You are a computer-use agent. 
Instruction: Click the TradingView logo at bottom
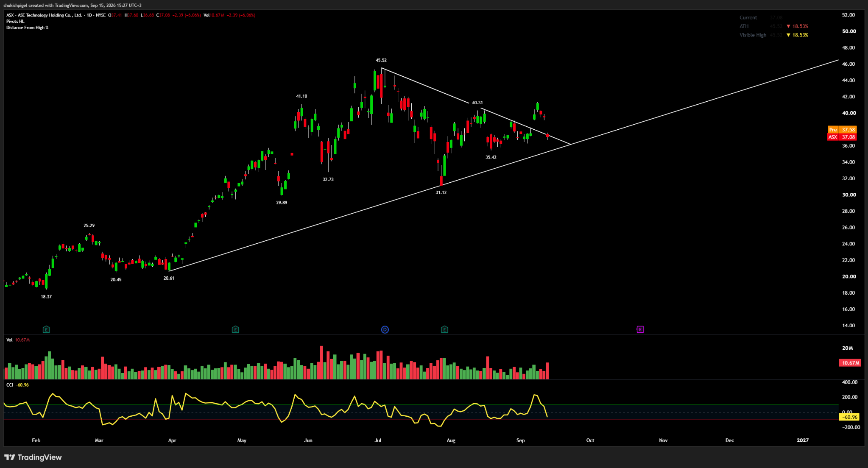pyautogui.click(x=33, y=457)
